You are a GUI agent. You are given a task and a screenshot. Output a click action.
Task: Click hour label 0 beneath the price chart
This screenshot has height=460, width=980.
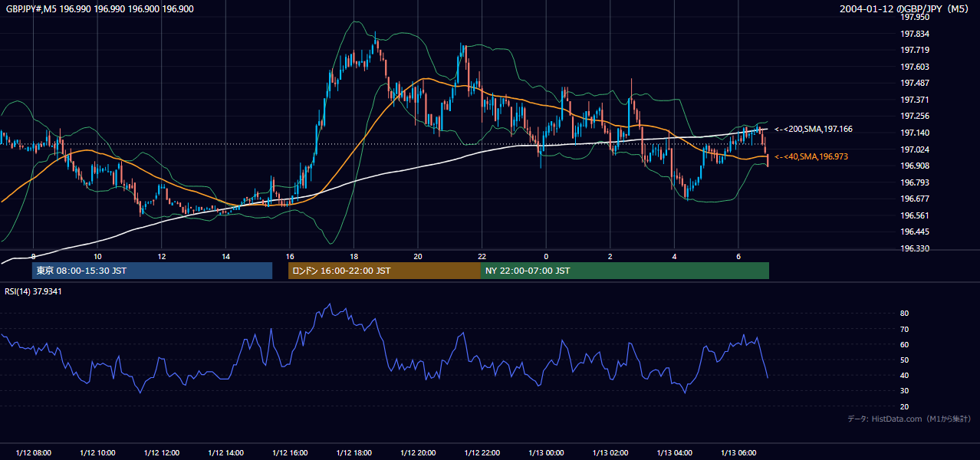546,256
